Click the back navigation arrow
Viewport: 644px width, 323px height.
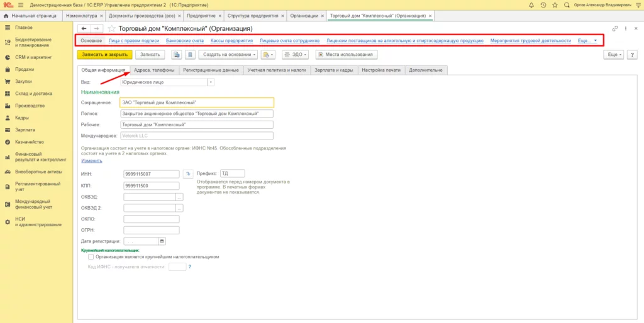pyautogui.click(x=84, y=28)
